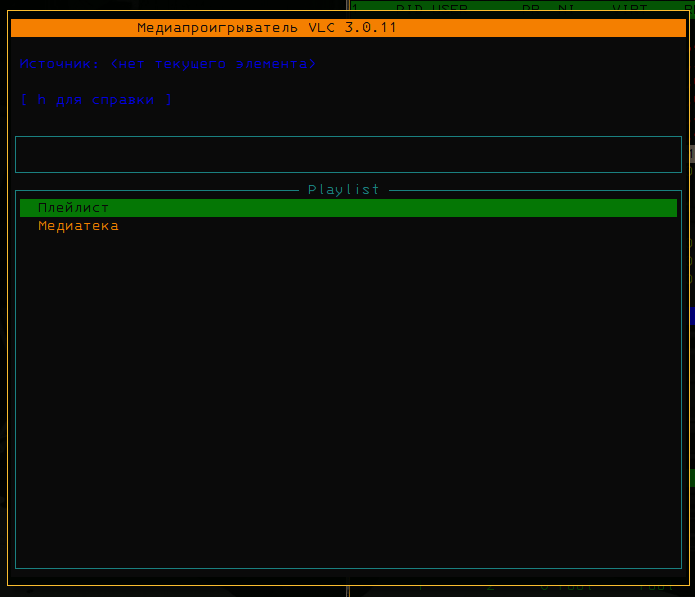The image size is (695, 597).
Task: Click the VLC 3.0.11 orange title bar
Action: coord(348,28)
